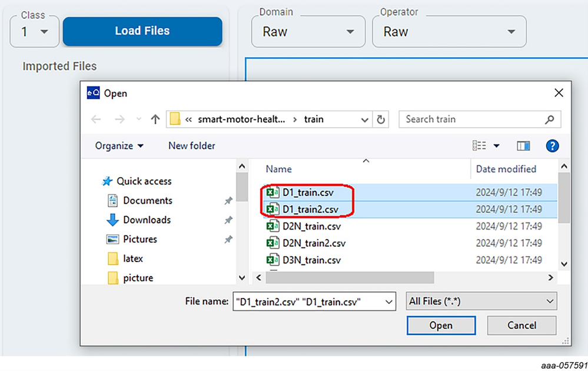Click New folder in the toolbar
The height and width of the screenshot is (371, 588).
(191, 145)
